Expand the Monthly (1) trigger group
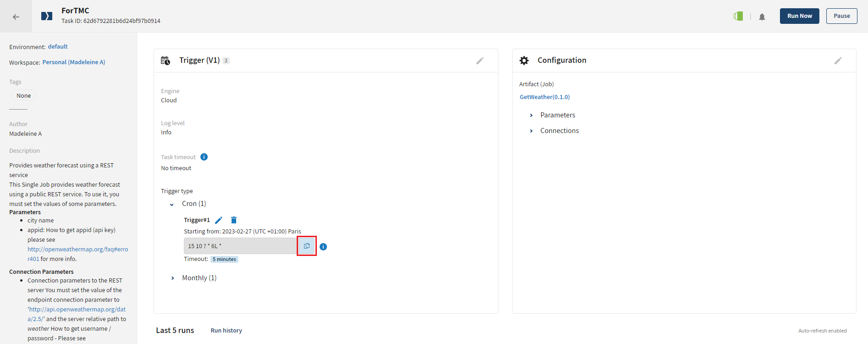The image size is (868, 344). click(x=172, y=278)
